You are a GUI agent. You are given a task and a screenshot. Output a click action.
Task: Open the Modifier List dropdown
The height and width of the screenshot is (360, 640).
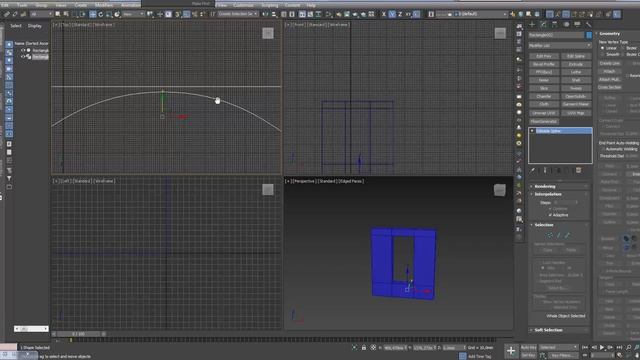coord(560,45)
